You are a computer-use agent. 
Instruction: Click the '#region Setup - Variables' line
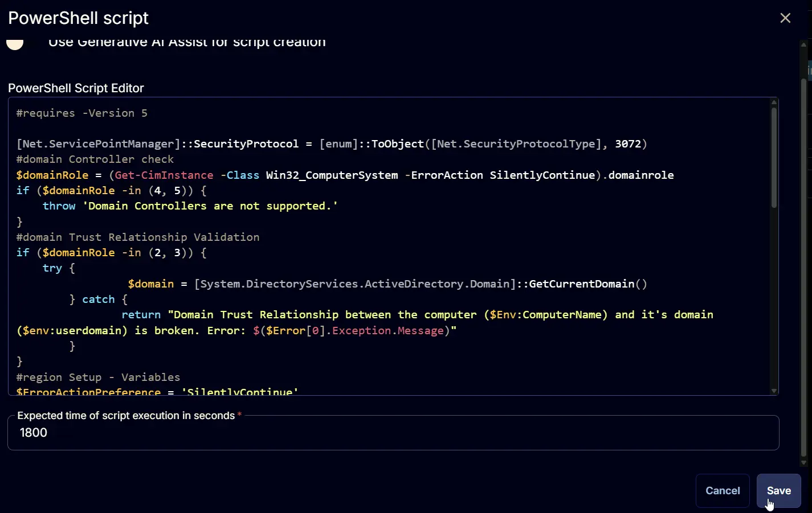(x=98, y=377)
